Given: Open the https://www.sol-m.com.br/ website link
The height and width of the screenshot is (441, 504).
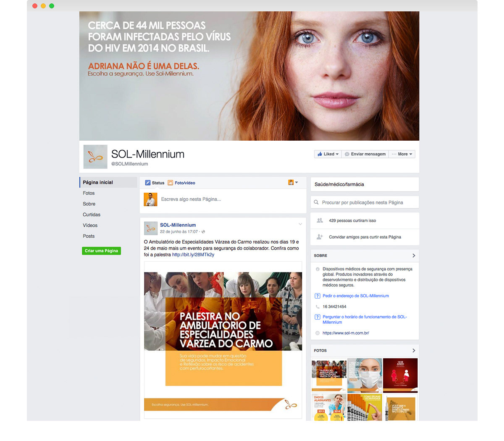Looking at the screenshot, I should pyautogui.click(x=346, y=333).
